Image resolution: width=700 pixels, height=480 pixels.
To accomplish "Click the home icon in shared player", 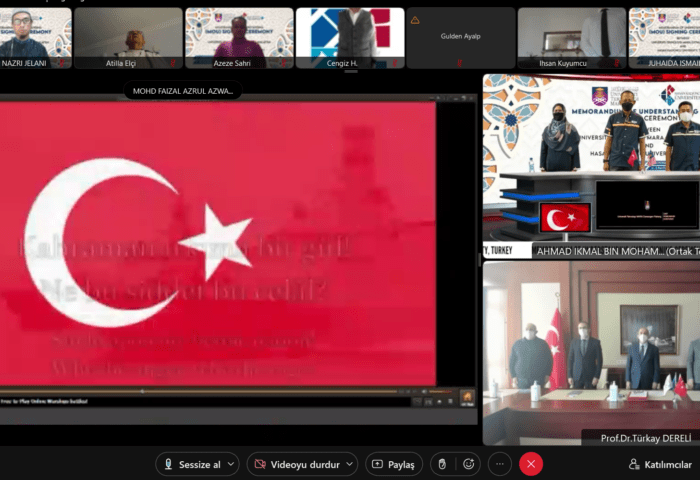I will 467,397.
